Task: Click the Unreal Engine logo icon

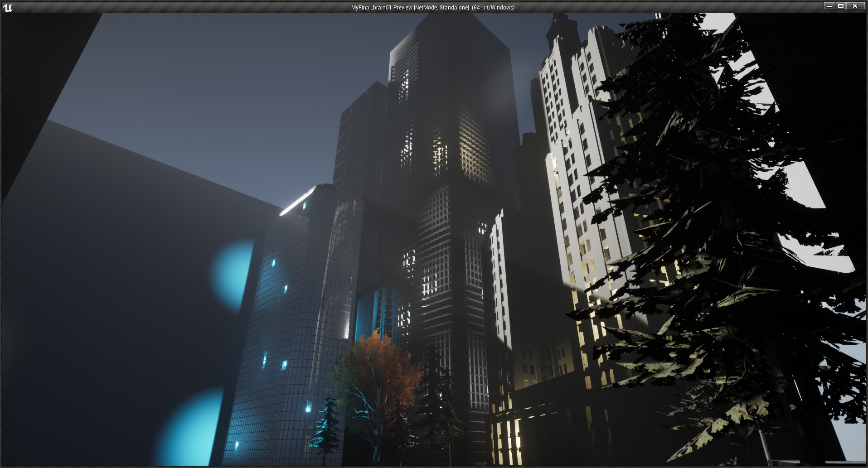Action: tap(8, 7)
